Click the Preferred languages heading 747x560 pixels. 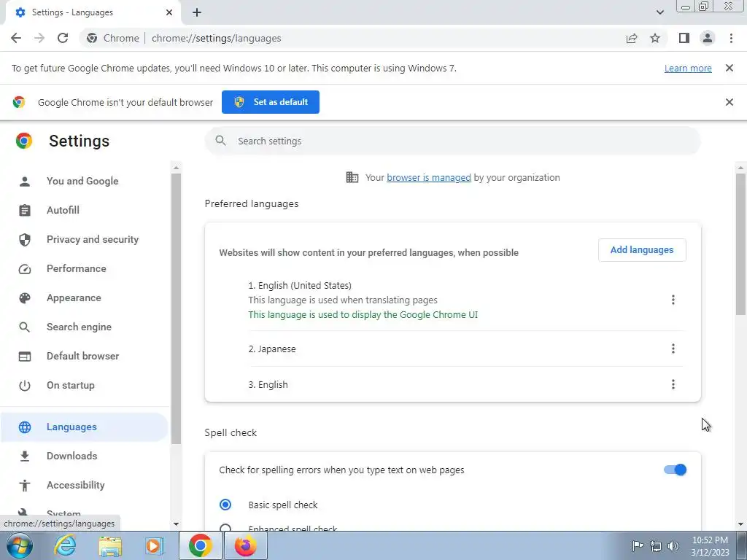(x=252, y=204)
